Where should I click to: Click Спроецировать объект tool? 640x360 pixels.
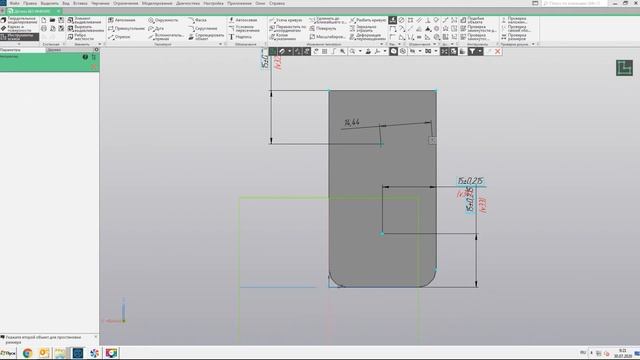pyautogui.click(x=206, y=37)
